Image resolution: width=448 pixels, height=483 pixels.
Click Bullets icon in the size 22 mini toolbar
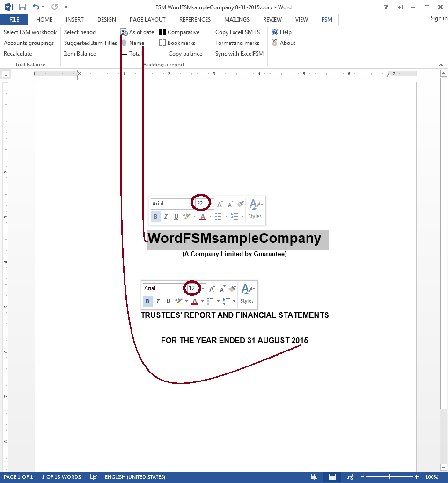(x=219, y=217)
